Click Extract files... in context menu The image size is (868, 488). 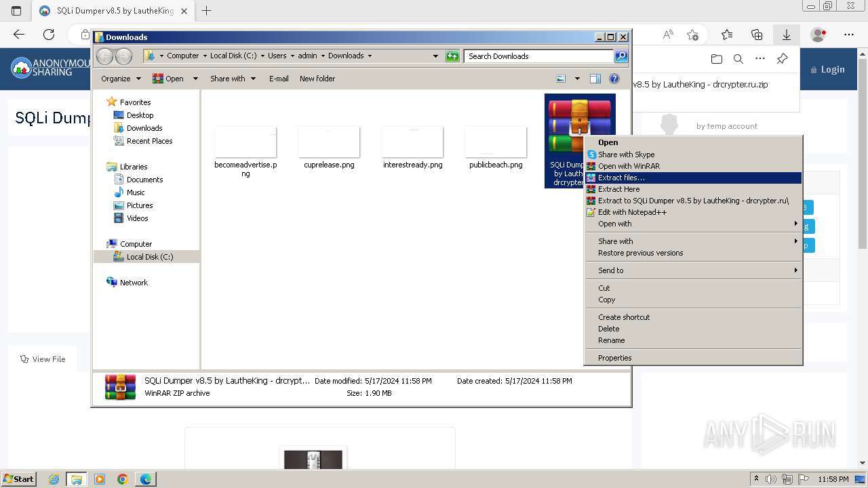point(693,178)
